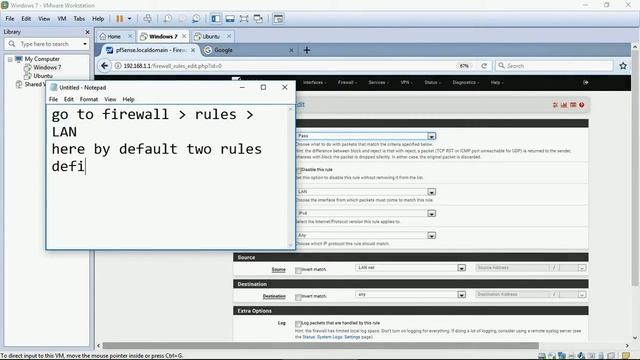The width and height of the screenshot is (640, 360).
Task: Click the bookmark star icon
Action: [623, 66]
